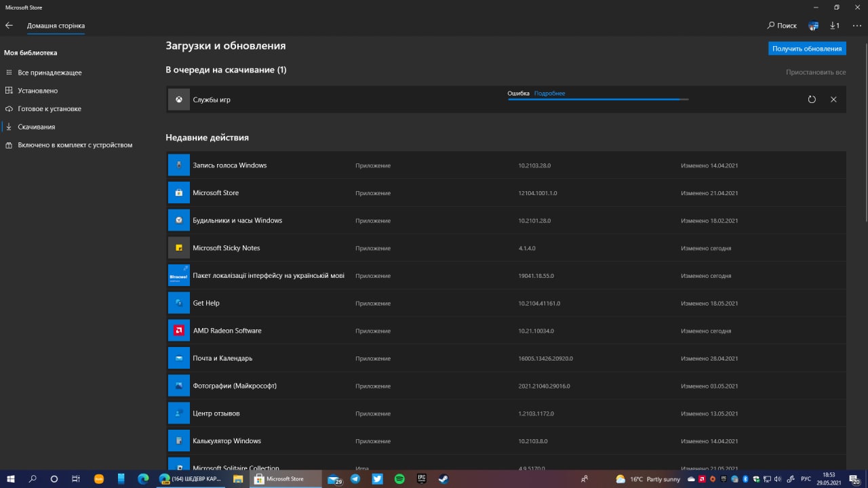The image size is (868, 488).
Task: Open the notification center icon
Action: click(856, 479)
